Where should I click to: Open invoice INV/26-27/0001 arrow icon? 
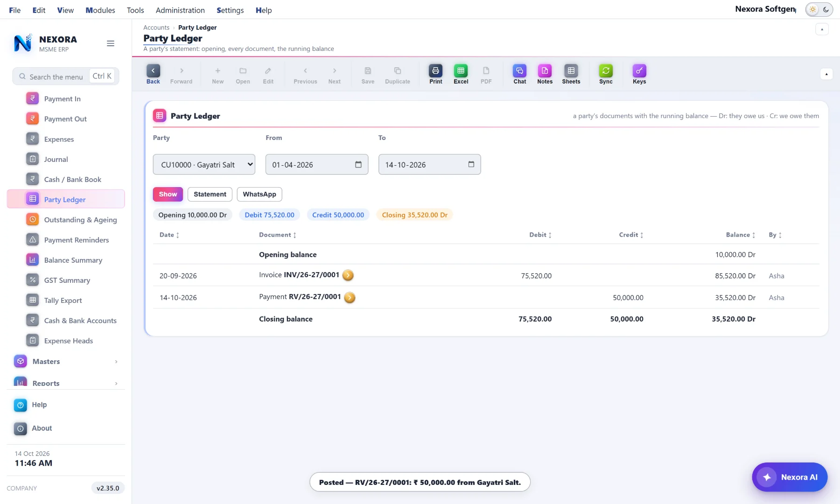[348, 275]
